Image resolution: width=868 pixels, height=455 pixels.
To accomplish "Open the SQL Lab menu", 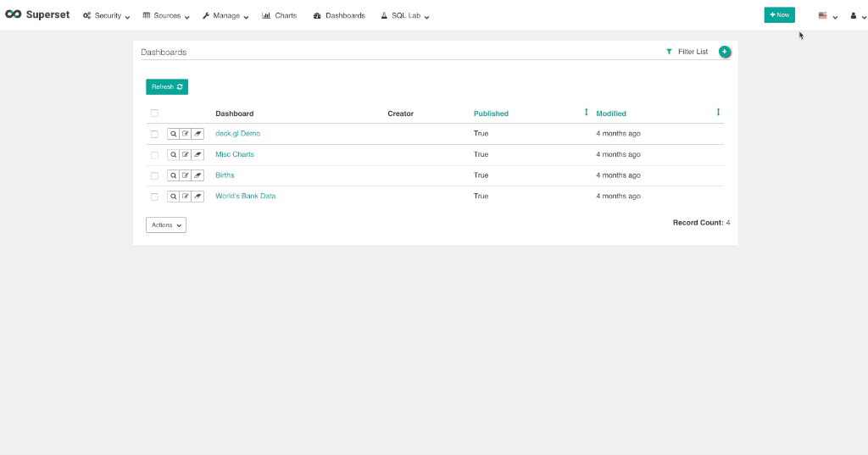I will point(405,15).
